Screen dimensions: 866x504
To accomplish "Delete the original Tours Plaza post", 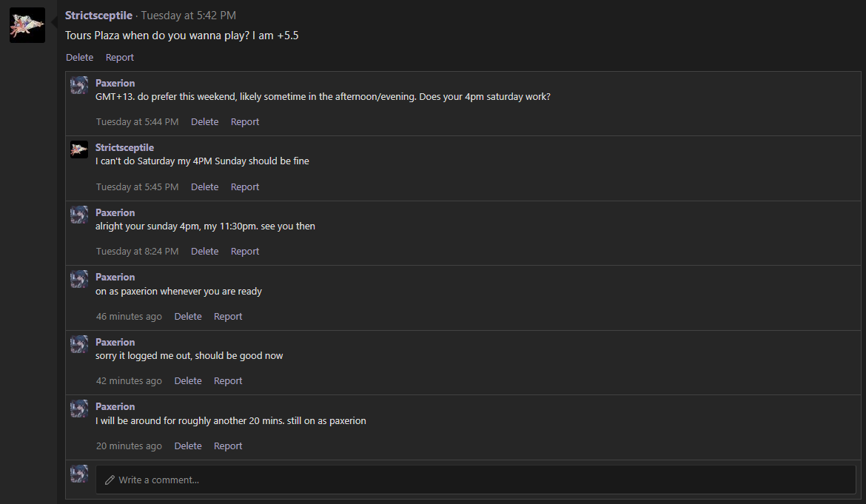I will 79,58.
